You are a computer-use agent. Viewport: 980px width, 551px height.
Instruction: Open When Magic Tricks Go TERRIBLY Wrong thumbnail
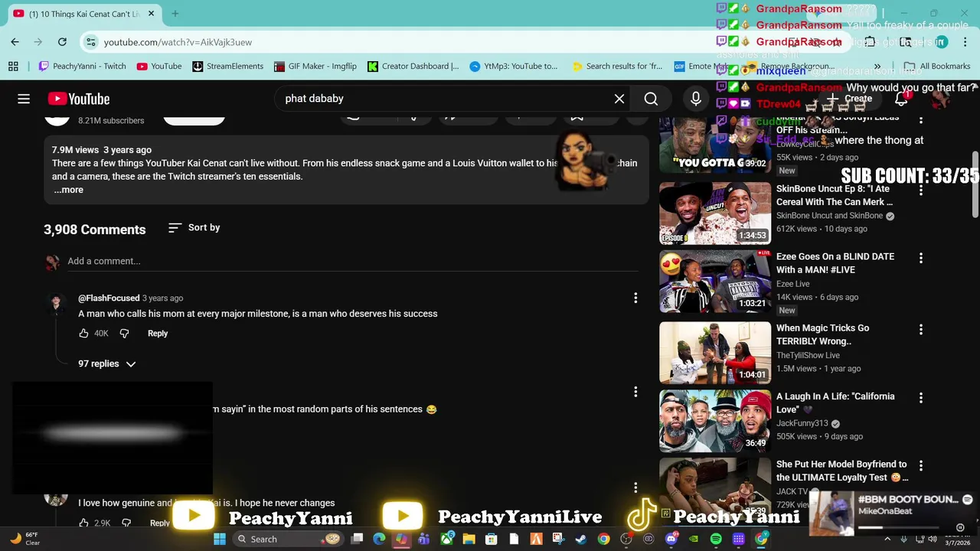coord(715,353)
